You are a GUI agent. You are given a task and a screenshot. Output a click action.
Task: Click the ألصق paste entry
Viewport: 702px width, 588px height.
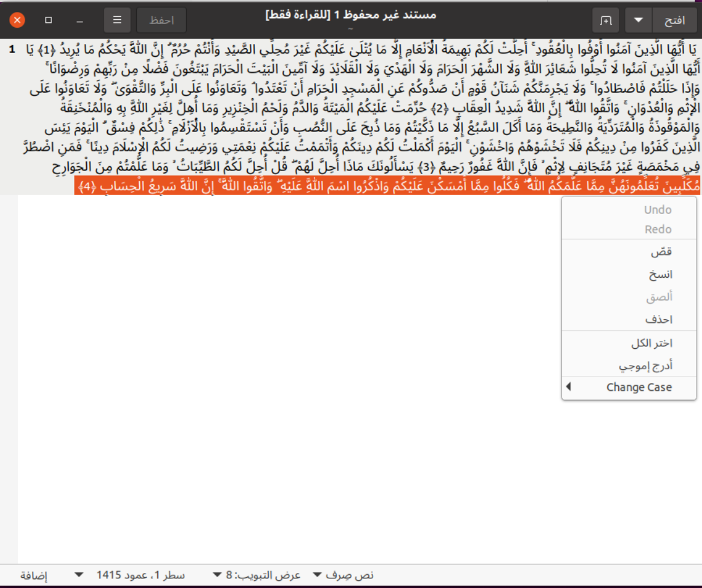[628, 297]
